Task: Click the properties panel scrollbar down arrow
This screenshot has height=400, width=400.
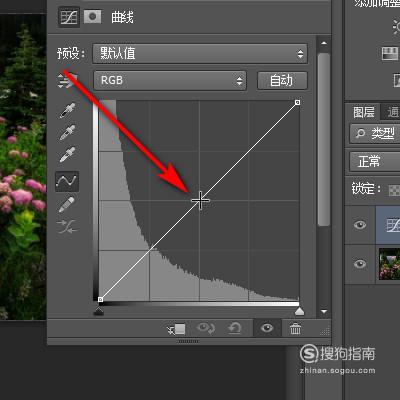Action: [x=324, y=312]
